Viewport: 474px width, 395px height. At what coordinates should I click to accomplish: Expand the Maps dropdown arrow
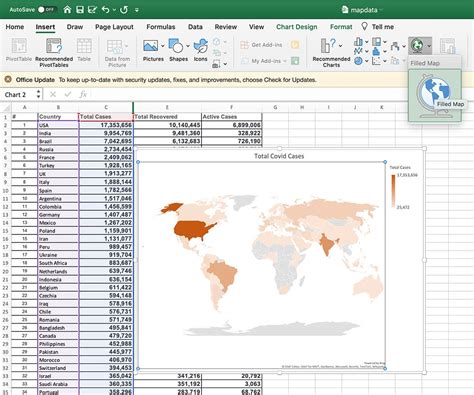point(429,46)
